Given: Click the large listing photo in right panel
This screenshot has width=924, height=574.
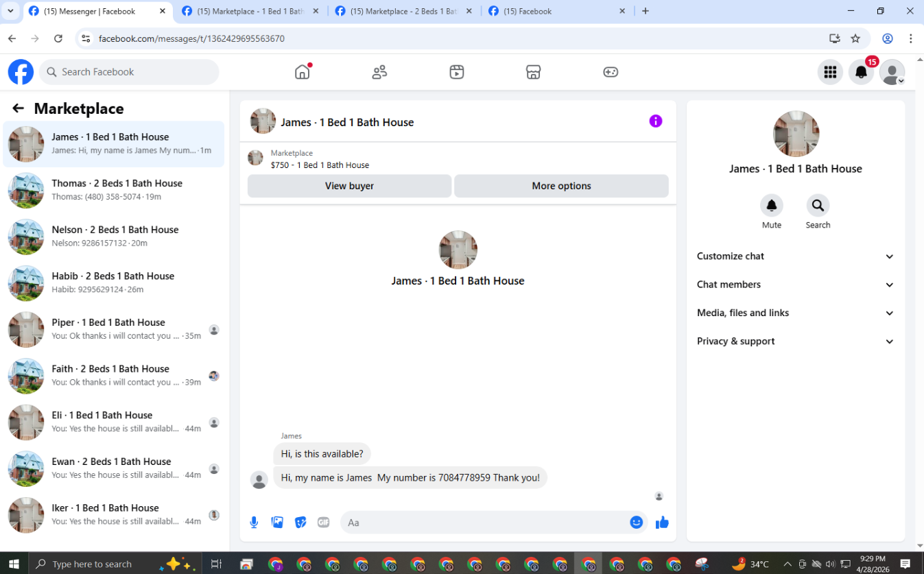Looking at the screenshot, I should (796, 134).
